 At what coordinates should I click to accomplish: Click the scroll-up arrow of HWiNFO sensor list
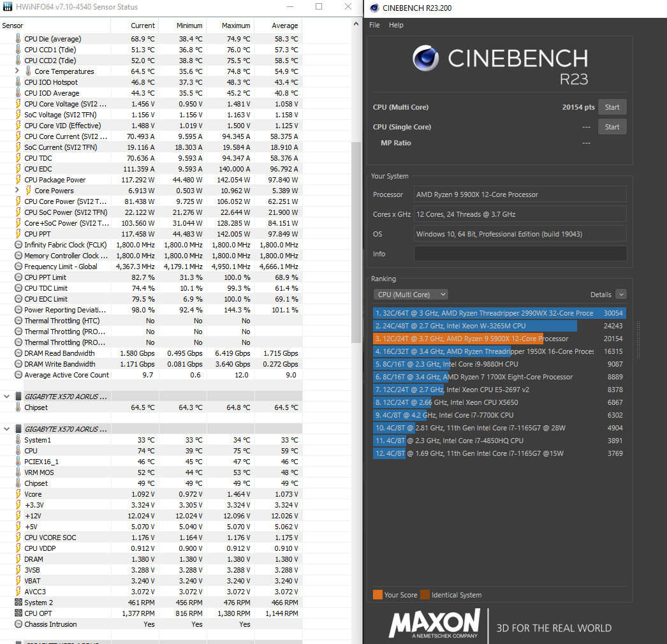coord(356,24)
